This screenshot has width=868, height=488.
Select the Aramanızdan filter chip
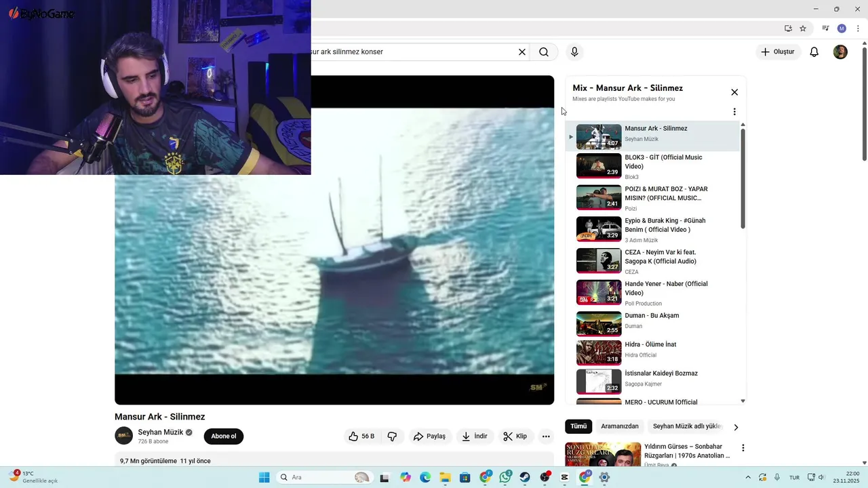coord(620,426)
